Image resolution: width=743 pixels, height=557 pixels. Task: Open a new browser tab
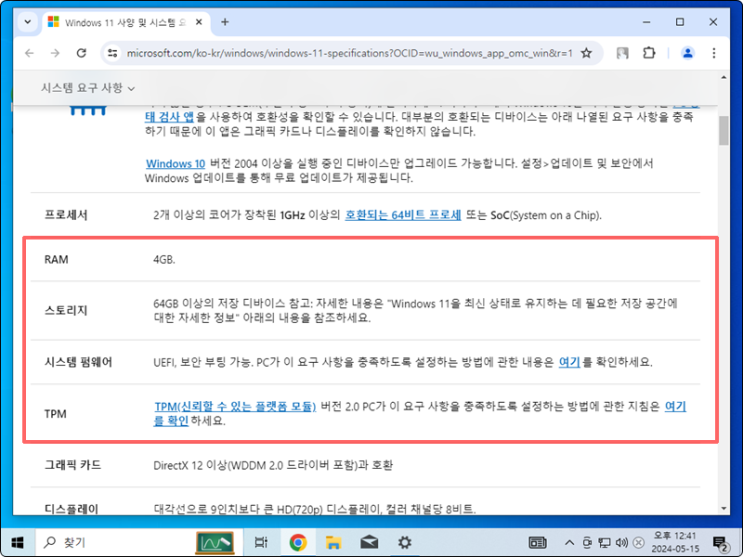(x=225, y=22)
